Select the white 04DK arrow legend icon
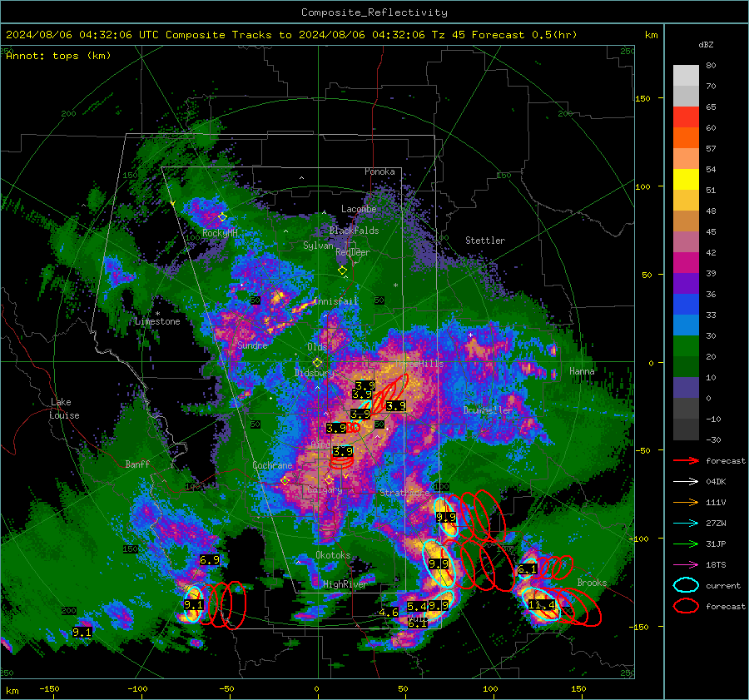Screen dimensions: 749x700 (x=686, y=482)
